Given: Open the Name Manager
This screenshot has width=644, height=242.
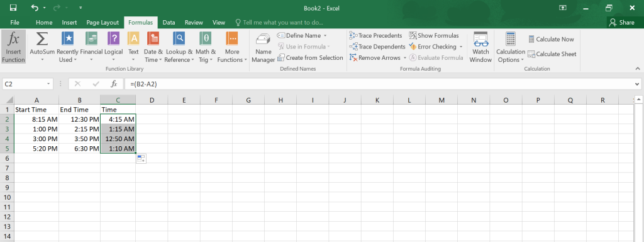Looking at the screenshot, I should pyautogui.click(x=264, y=47).
